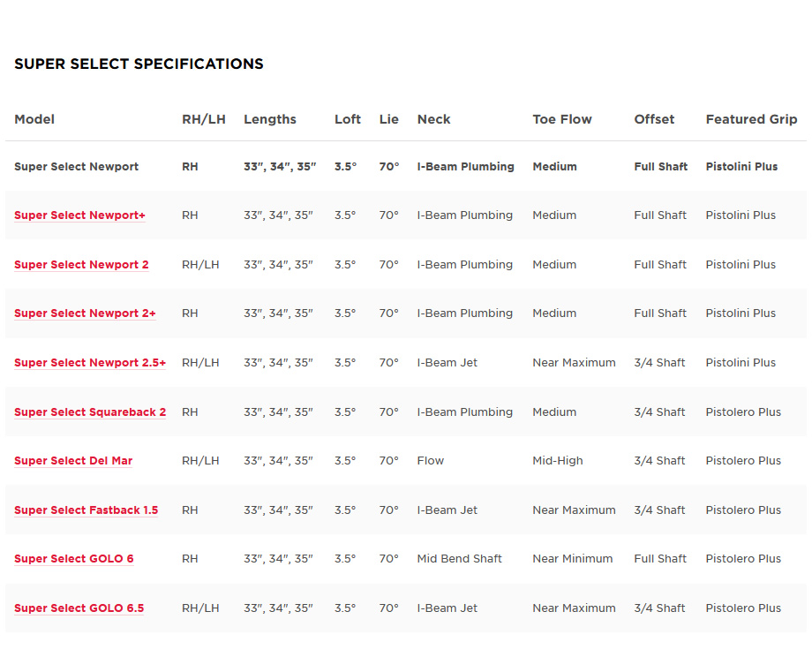Click the bold Super Select Newport model name
Image resolution: width=812 pixels, height=672 pixels.
coord(76,166)
